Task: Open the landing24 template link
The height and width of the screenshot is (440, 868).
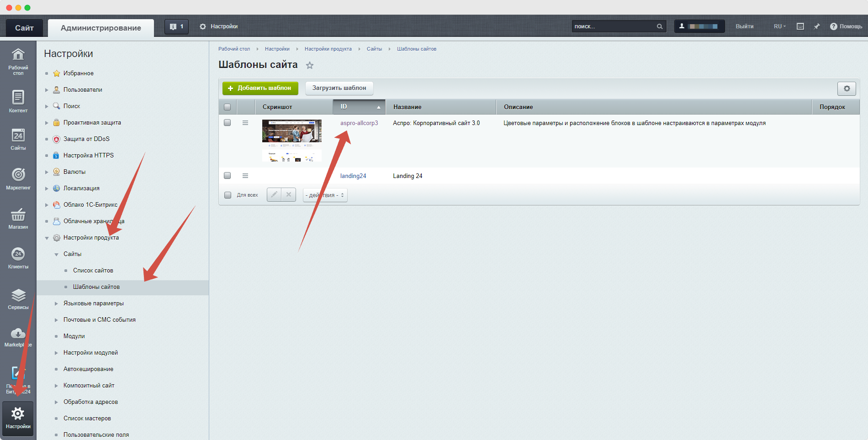Action: (x=353, y=176)
